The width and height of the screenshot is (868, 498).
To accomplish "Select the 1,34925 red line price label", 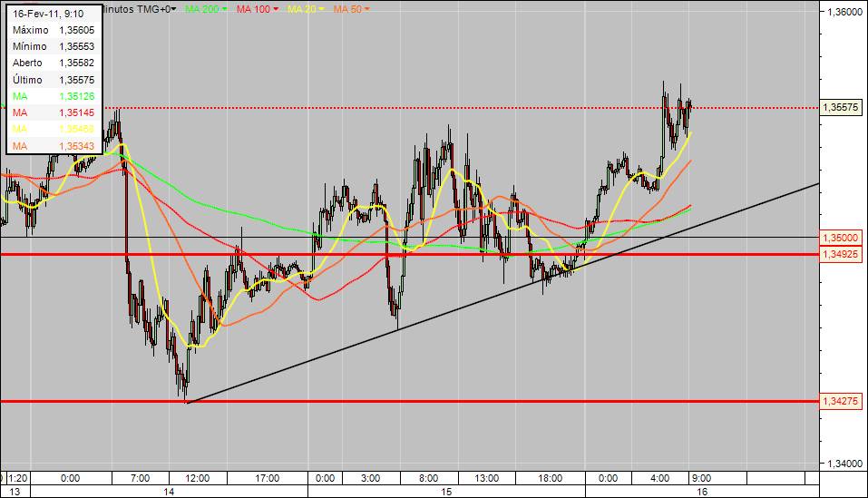I will point(840,255).
